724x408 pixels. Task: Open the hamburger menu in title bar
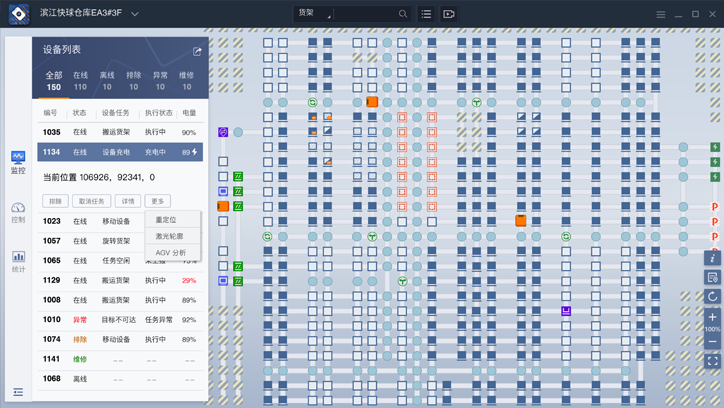pos(660,14)
